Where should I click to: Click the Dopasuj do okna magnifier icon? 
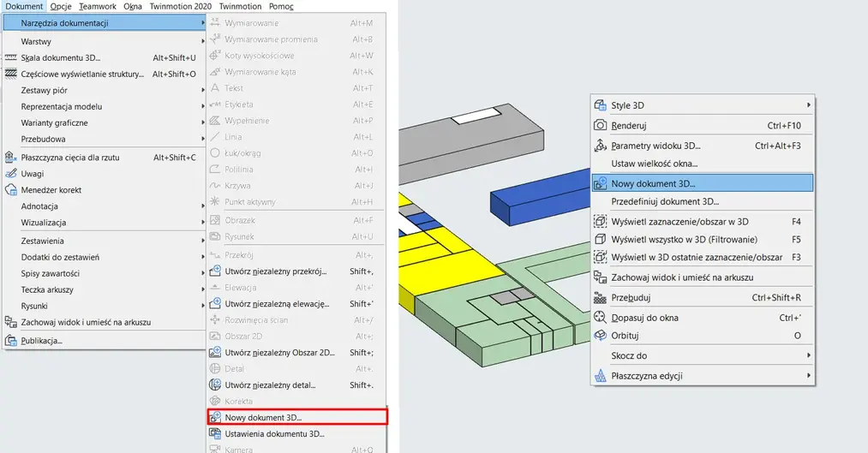point(600,318)
